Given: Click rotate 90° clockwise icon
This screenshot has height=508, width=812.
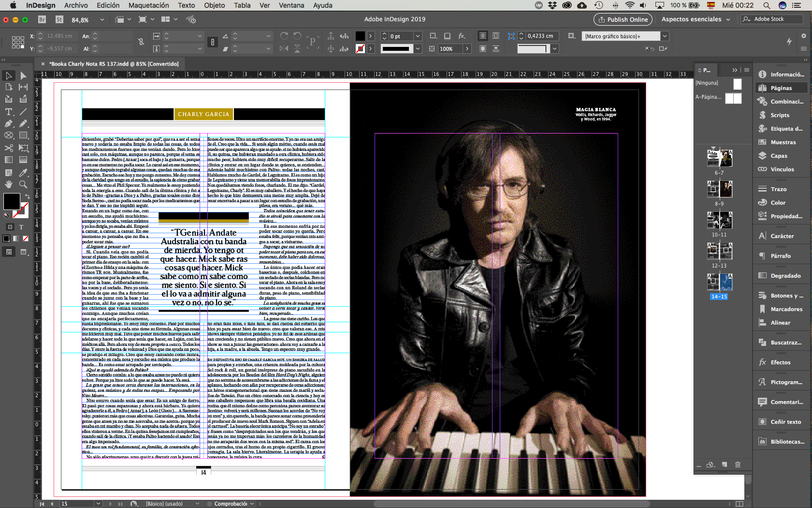Looking at the screenshot, I should pyautogui.click(x=284, y=36).
